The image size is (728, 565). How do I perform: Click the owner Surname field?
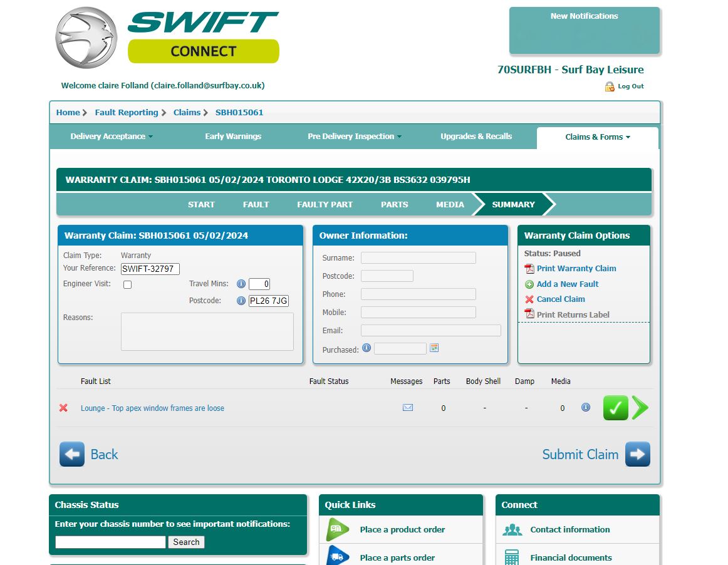(x=419, y=257)
